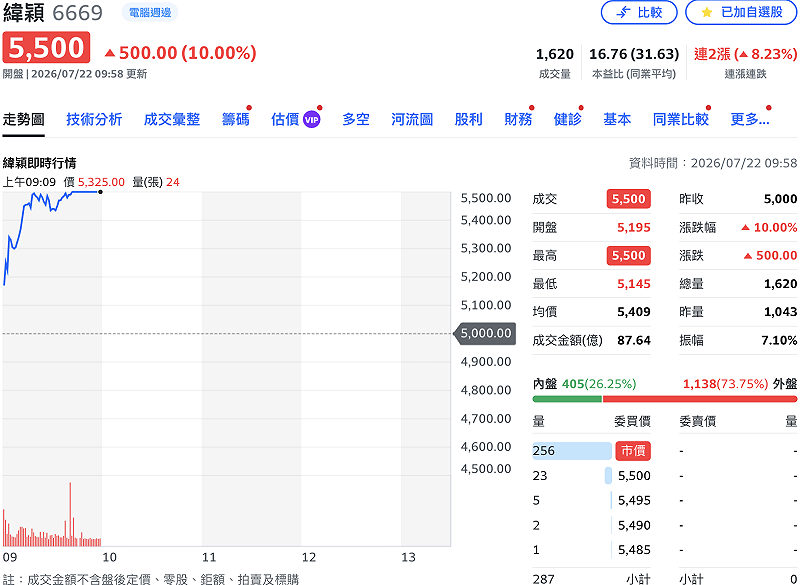Click the 成交 5,500 red badge

pos(629,199)
